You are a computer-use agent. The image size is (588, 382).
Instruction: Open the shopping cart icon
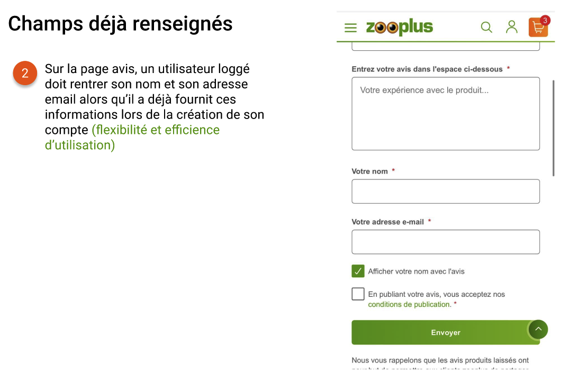(537, 28)
